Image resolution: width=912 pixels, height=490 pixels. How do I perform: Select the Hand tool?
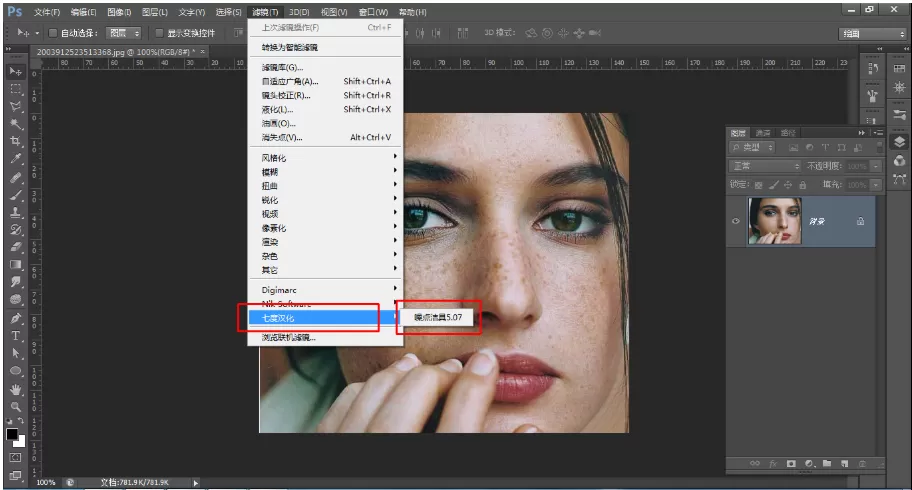(x=16, y=389)
